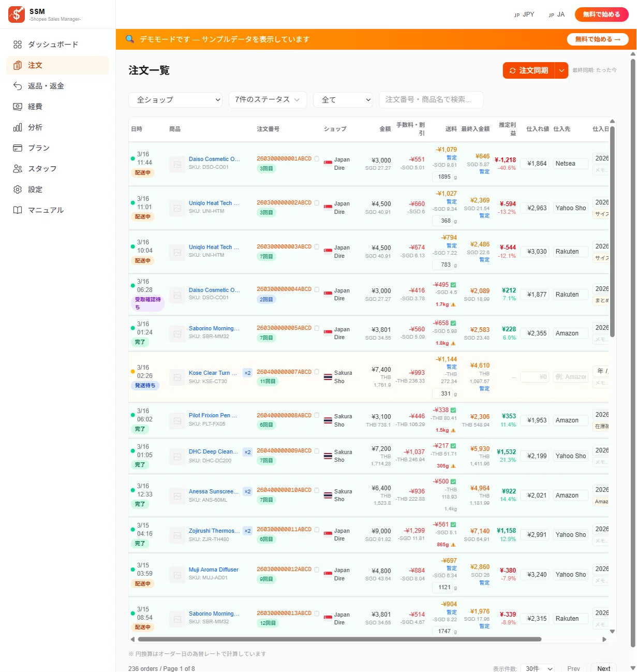Click the returns/refunds arrow icon
This screenshot has width=637, height=672.
click(18, 86)
